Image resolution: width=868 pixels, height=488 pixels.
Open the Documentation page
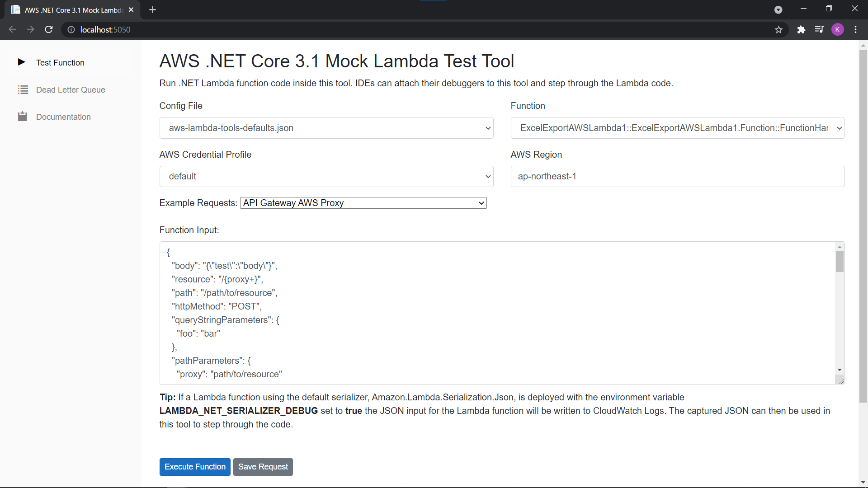tap(63, 117)
